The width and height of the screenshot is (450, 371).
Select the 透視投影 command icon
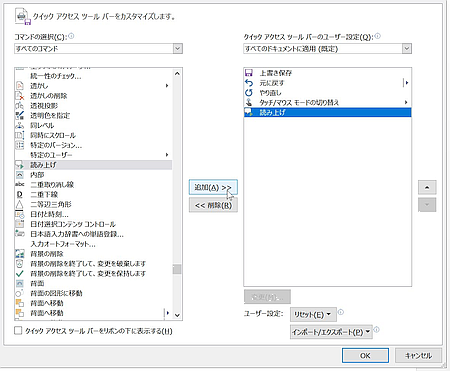(x=20, y=106)
